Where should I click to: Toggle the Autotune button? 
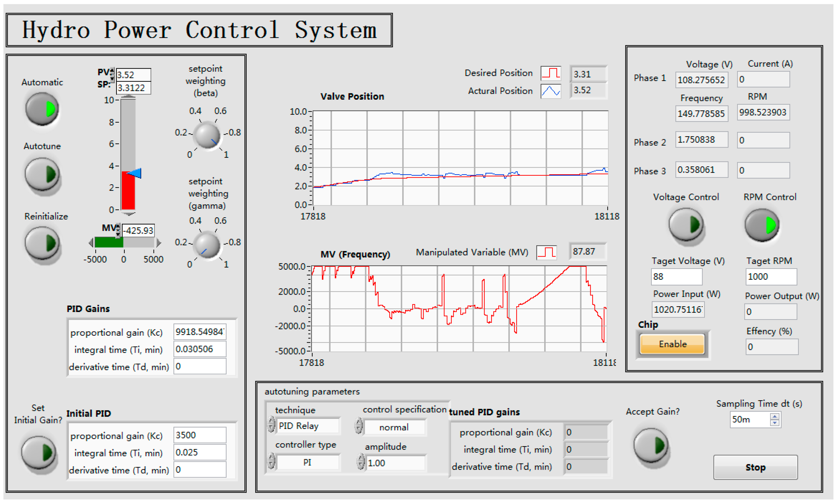tap(42, 174)
